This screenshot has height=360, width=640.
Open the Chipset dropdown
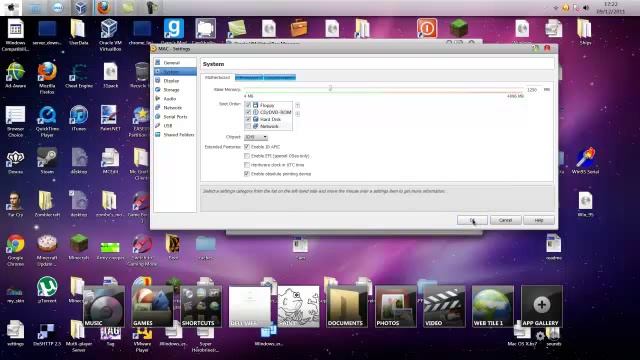pyautogui.click(x=256, y=137)
